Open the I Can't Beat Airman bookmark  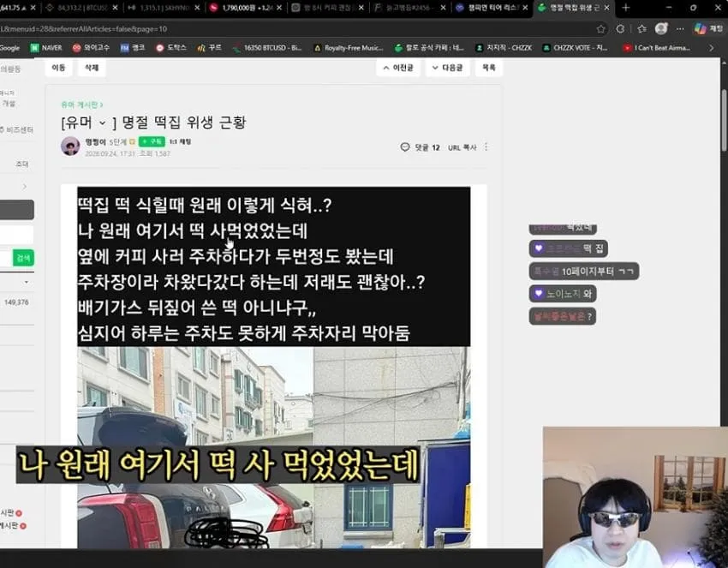pyautogui.click(x=657, y=48)
